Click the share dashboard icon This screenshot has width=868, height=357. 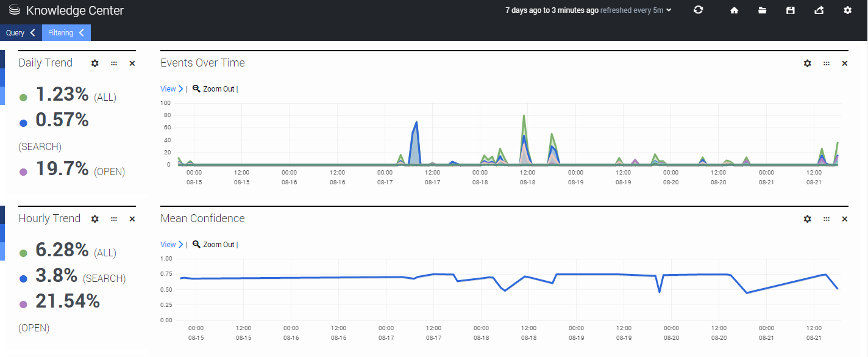pyautogui.click(x=819, y=10)
